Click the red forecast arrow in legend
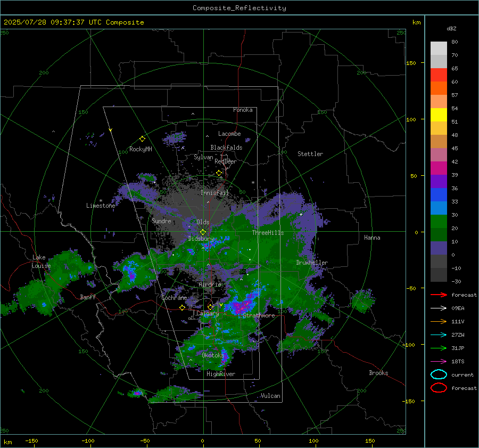Viewport: 479px width, 448px height. pos(439,295)
